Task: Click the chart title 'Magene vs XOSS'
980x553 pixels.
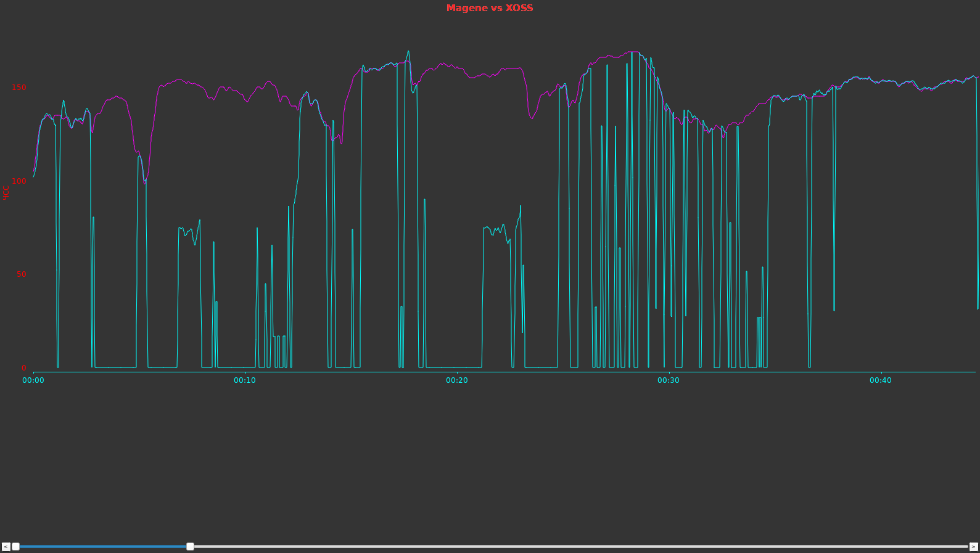Action: click(x=490, y=8)
